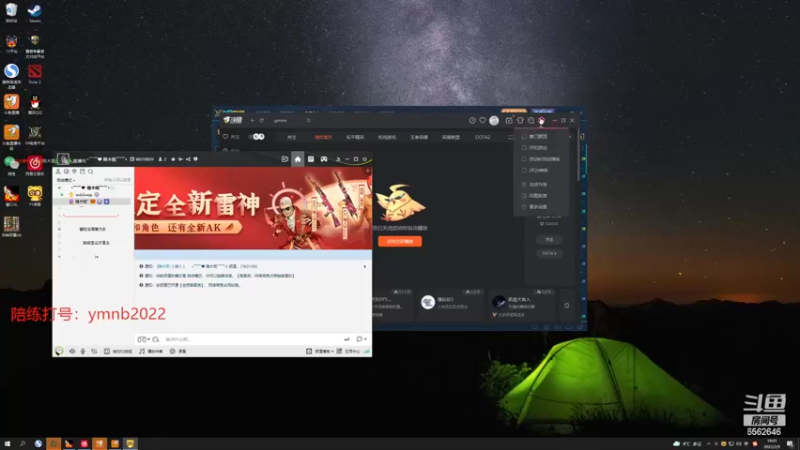Open the Douyu skin shirt icon
800x450 pixels.
(520, 120)
